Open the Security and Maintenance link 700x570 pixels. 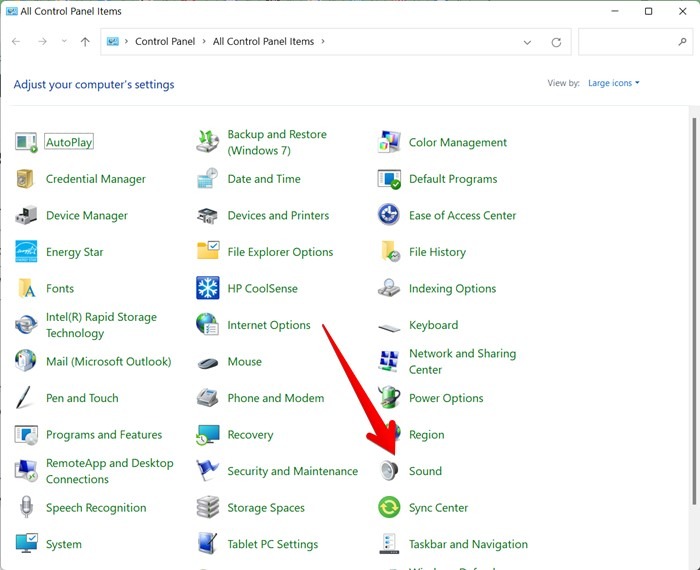click(x=292, y=471)
